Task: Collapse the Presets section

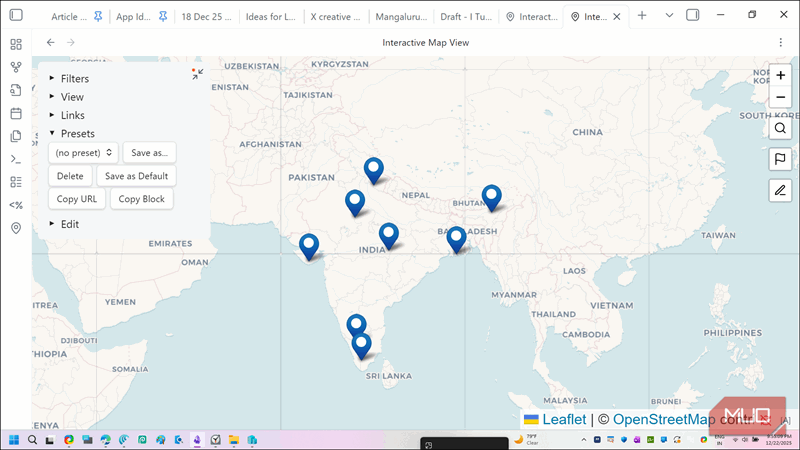Action: pyautogui.click(x=72, y=133)
